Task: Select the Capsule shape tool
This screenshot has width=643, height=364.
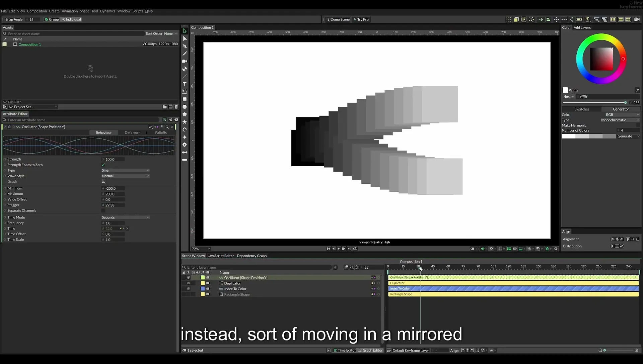Action: pos(185,160)
